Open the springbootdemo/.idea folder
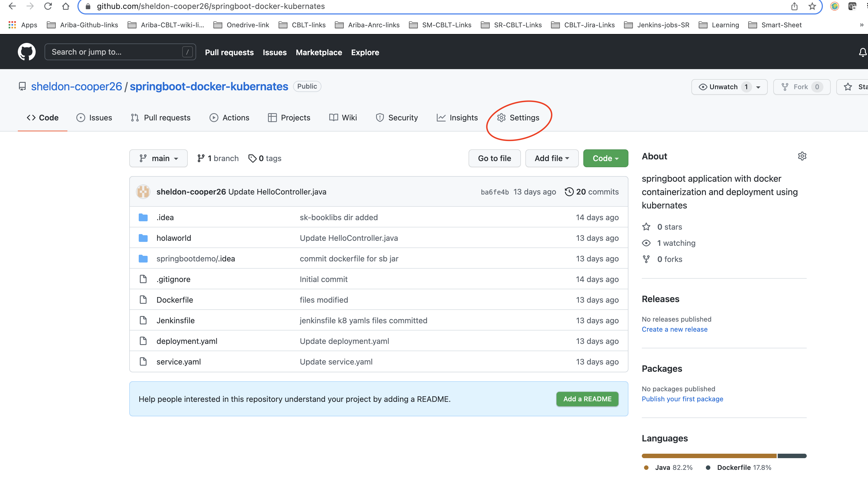The image size is (868, 481). click(196, 259)
